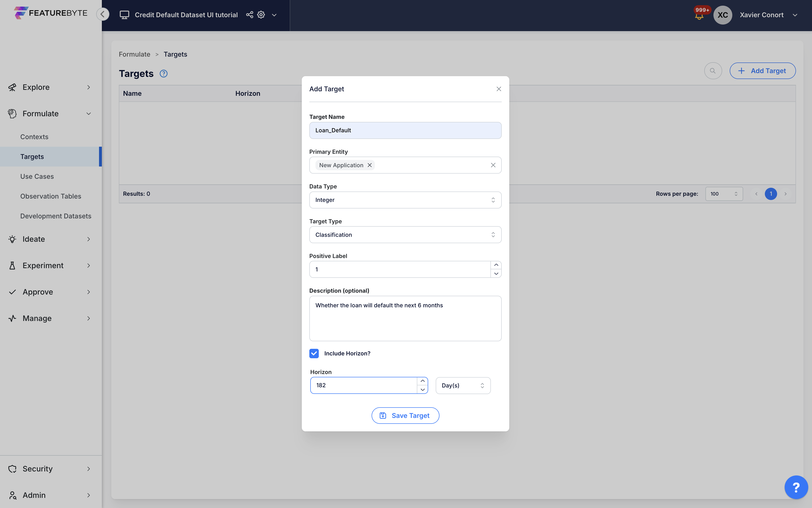Screen dimensions: 812x508
Task: Open Development Datasets from the sidebar
Action: click(56, 216)
